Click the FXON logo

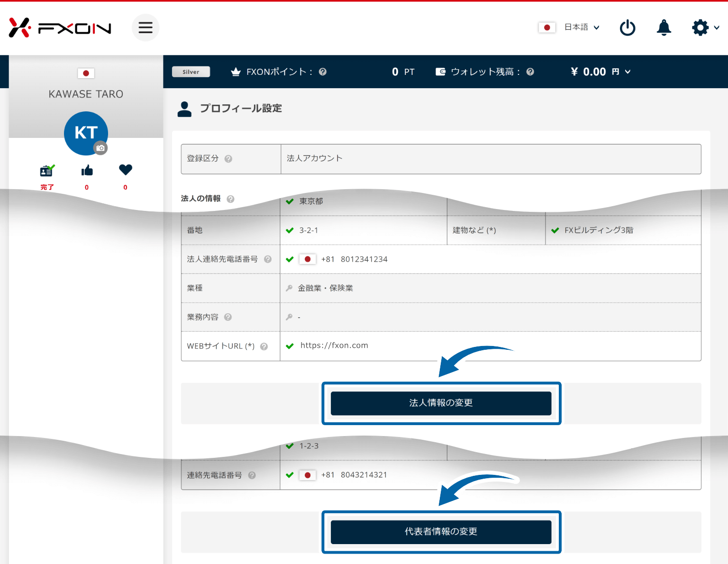click(60, 28)
